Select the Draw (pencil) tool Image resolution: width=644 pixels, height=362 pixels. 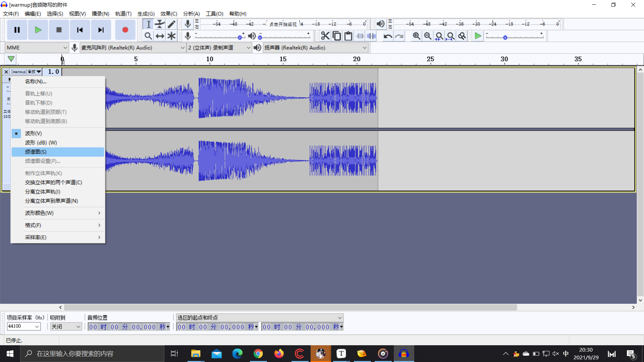click(171, 24)
